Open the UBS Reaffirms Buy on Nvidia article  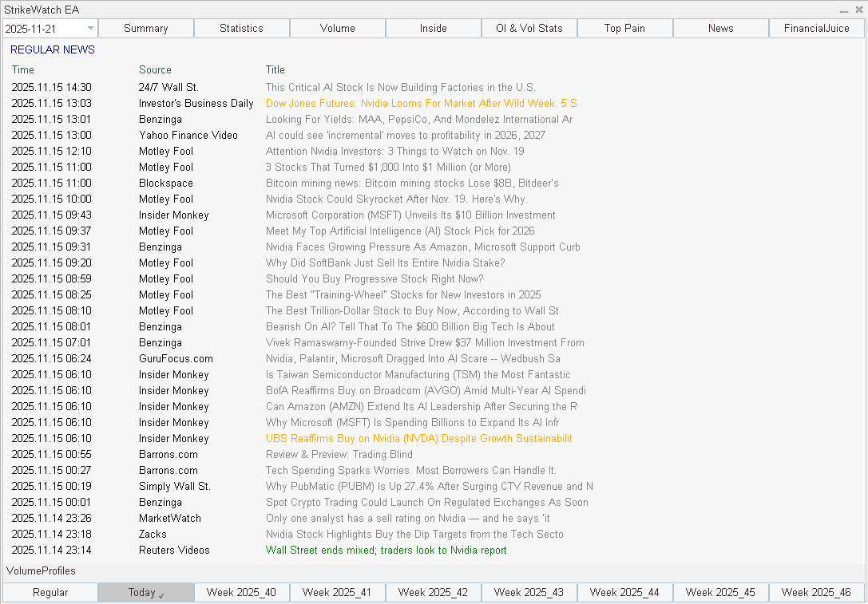pos(418,438)
